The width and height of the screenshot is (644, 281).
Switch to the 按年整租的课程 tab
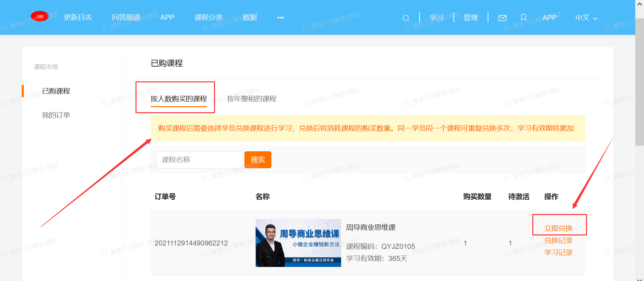[x=252, y=99]
